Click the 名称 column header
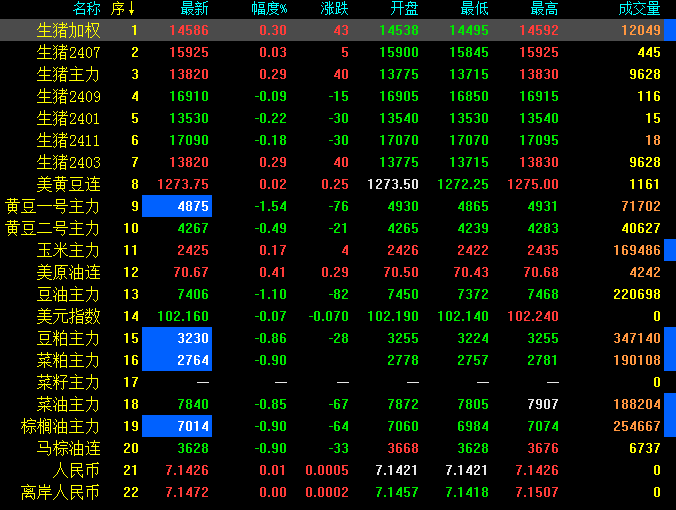 86,8
